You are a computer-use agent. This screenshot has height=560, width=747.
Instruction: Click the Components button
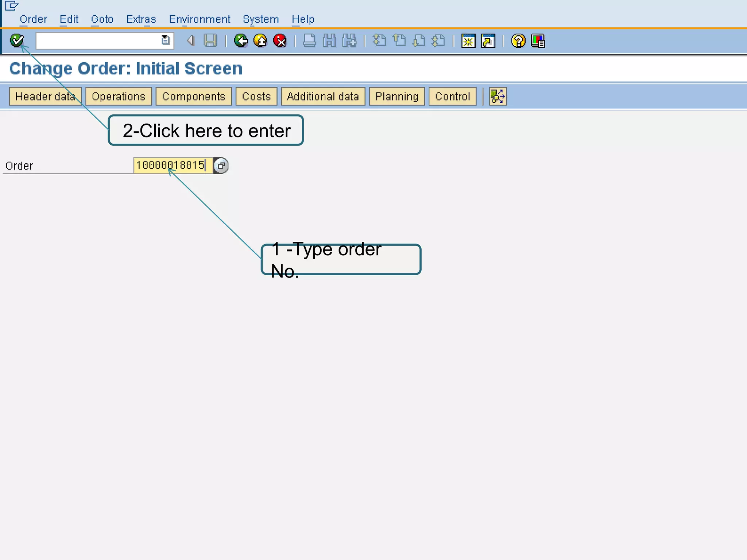tap(194, 96)
